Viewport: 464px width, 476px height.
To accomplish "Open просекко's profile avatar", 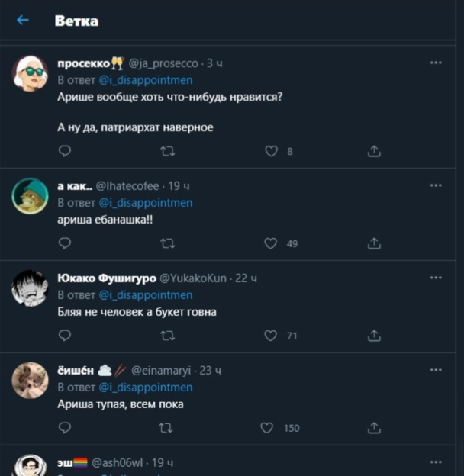I will pyautogui.click(x=31, y=73).
